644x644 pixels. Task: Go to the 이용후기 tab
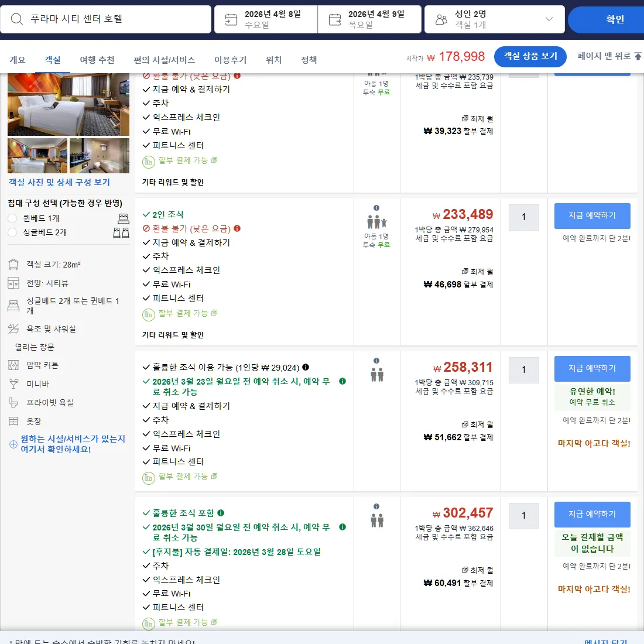coord(231,60)
